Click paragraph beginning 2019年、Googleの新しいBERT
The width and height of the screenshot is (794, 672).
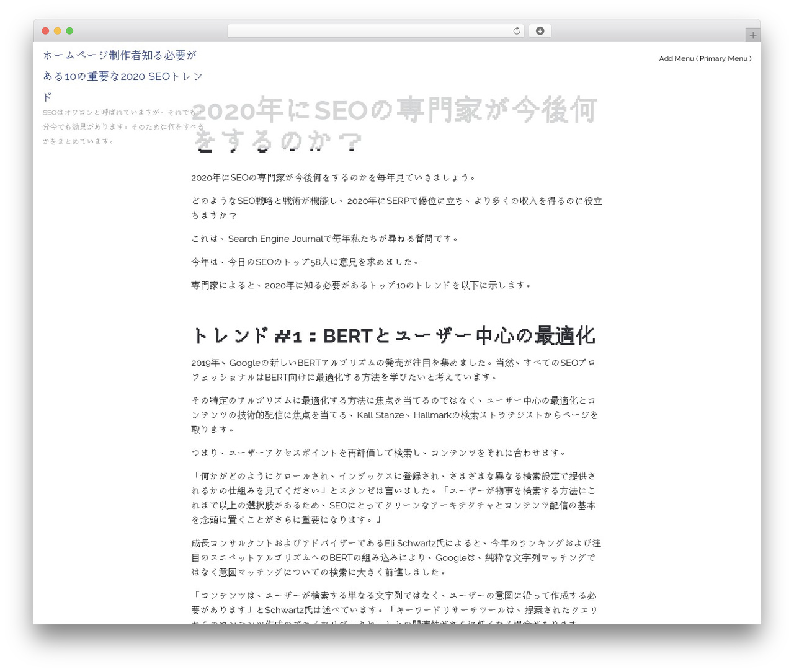[394, 369]
